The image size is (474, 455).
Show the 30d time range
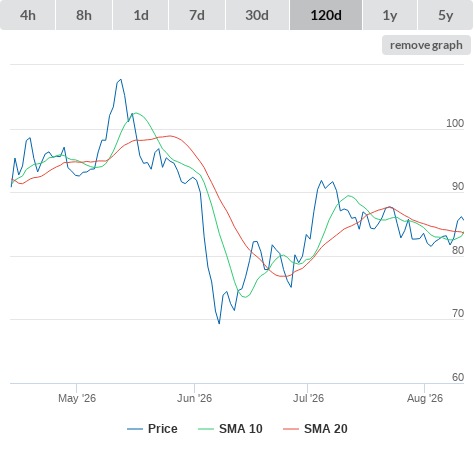coord(257,15)
